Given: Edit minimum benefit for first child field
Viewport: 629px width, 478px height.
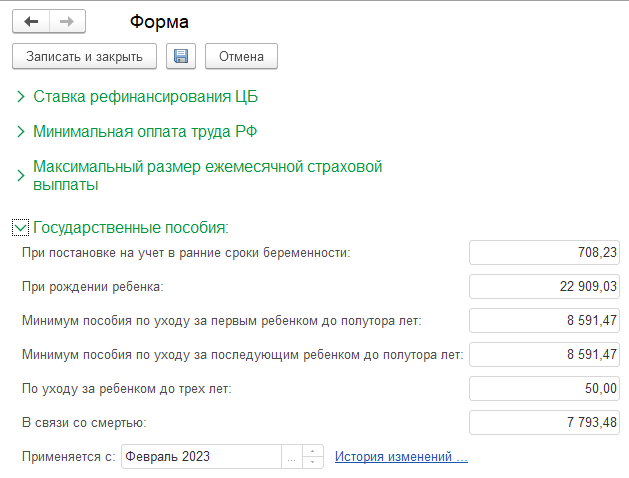Looking at the screenshot, I should tap(546, 321).
